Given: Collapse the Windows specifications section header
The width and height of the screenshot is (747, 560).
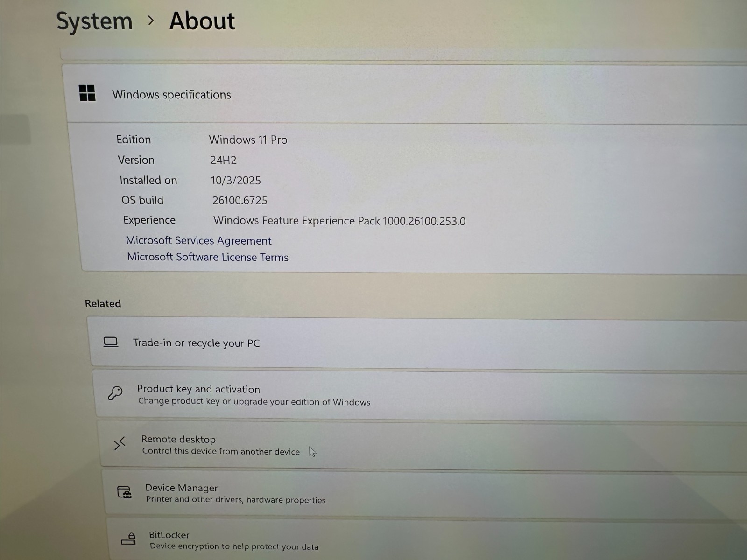Looking at the screenshot, I should tap(407, 94).
